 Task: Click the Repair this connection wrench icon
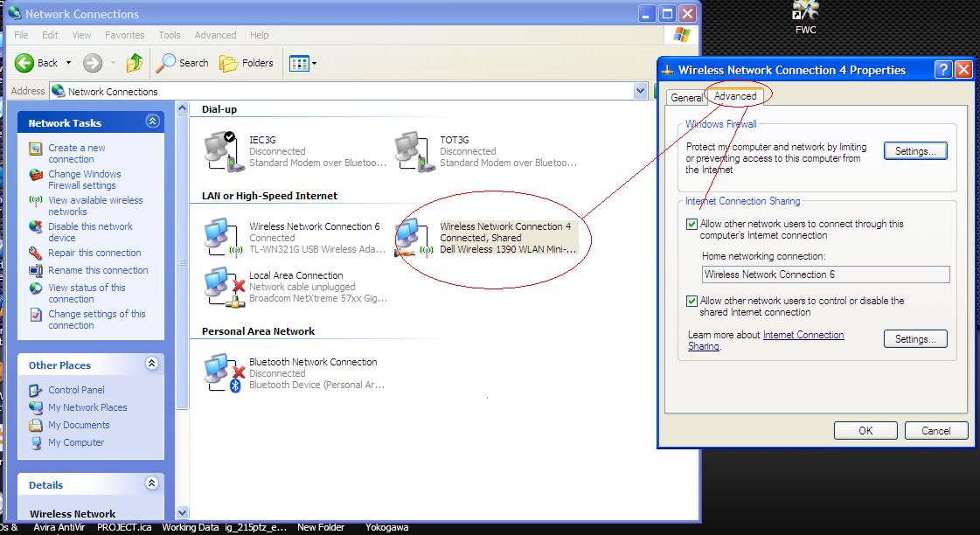coord(36,254)
